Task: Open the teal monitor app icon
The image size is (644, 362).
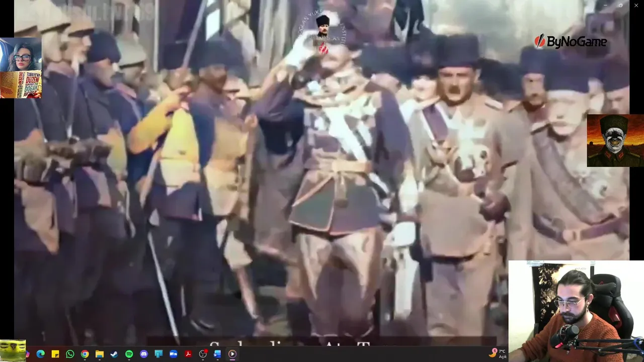Action: tap(158, 354)
